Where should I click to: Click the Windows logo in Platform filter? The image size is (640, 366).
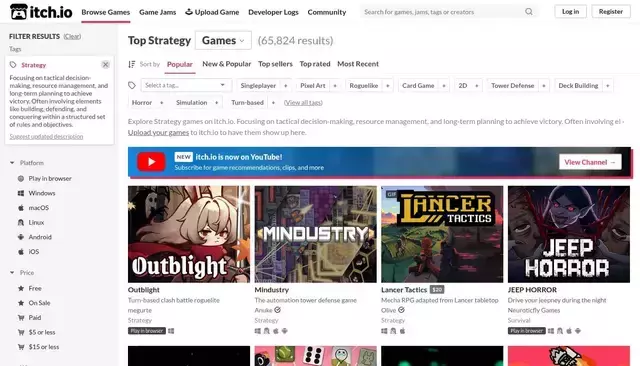(x=21, y=193)
